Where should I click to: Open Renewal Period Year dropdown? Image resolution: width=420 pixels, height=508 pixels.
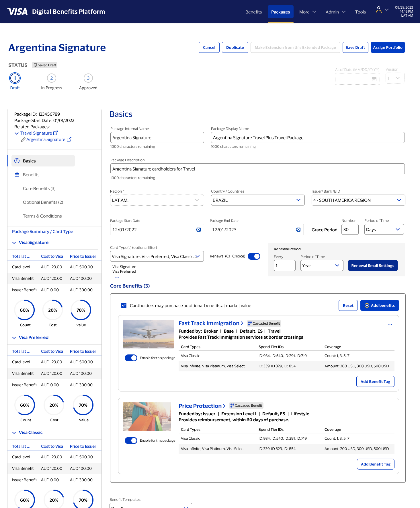click(322, 265)
